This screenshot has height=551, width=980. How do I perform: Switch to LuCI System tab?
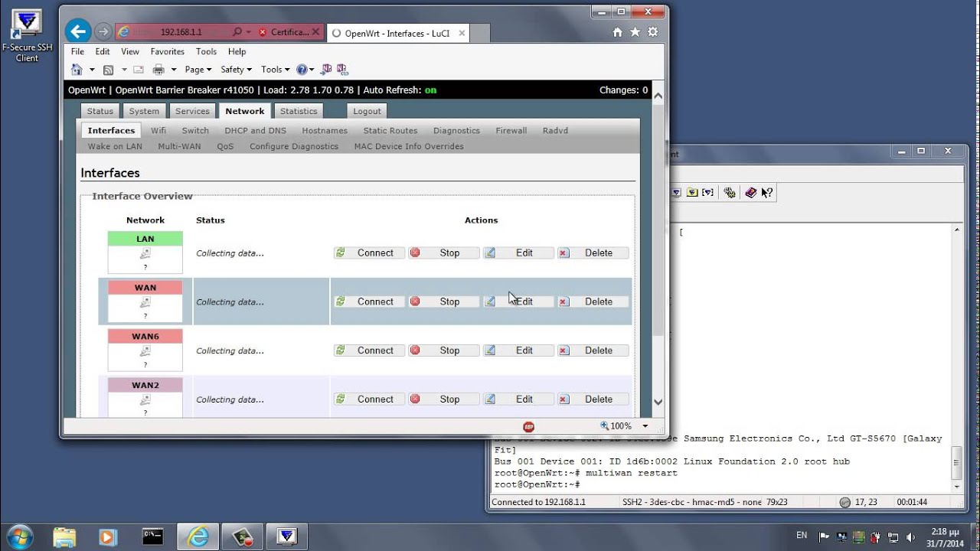(x=144, y=111)
